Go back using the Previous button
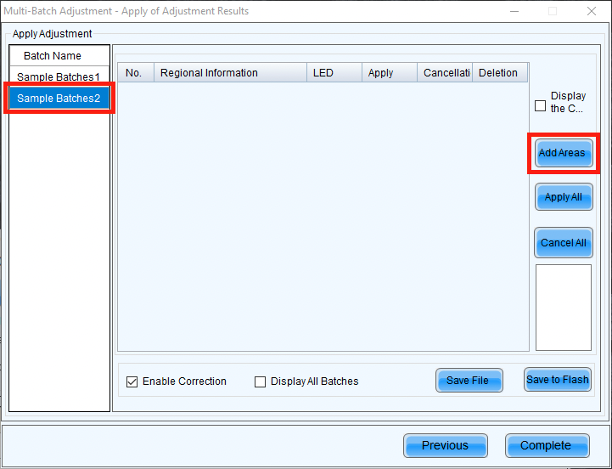The height and width of the screenshot is (469, 612). pos(445,445)
